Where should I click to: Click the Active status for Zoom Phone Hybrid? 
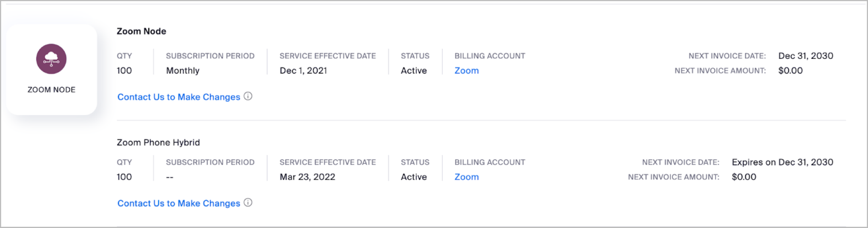coord(414,177)
